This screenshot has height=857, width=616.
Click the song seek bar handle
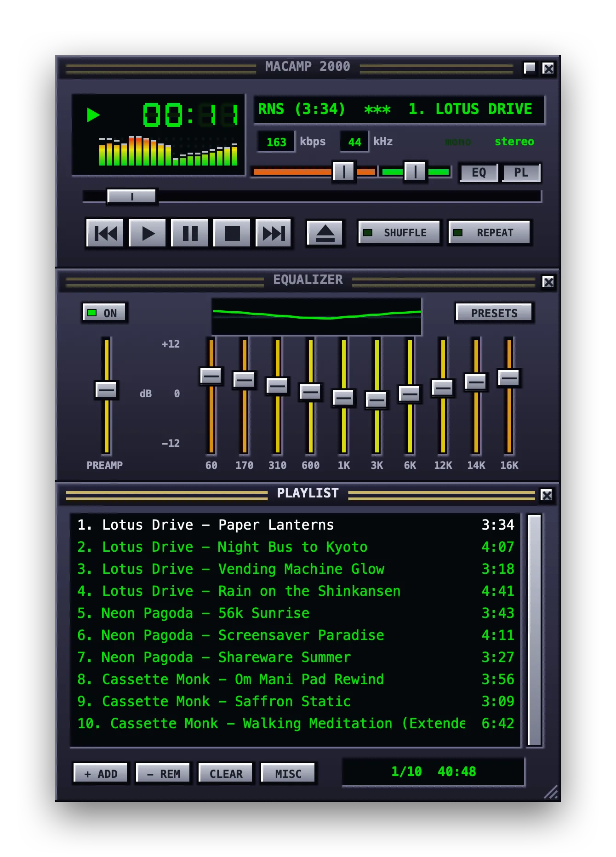click(131, 196)
